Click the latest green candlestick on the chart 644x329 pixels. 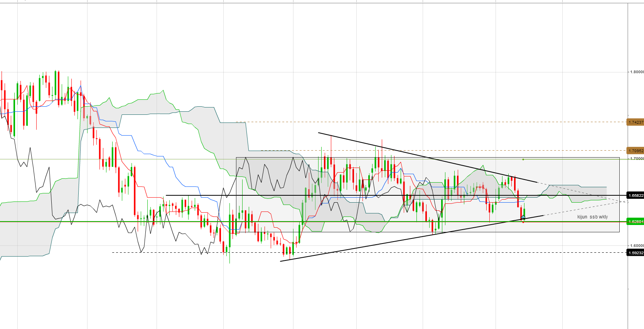524,212
